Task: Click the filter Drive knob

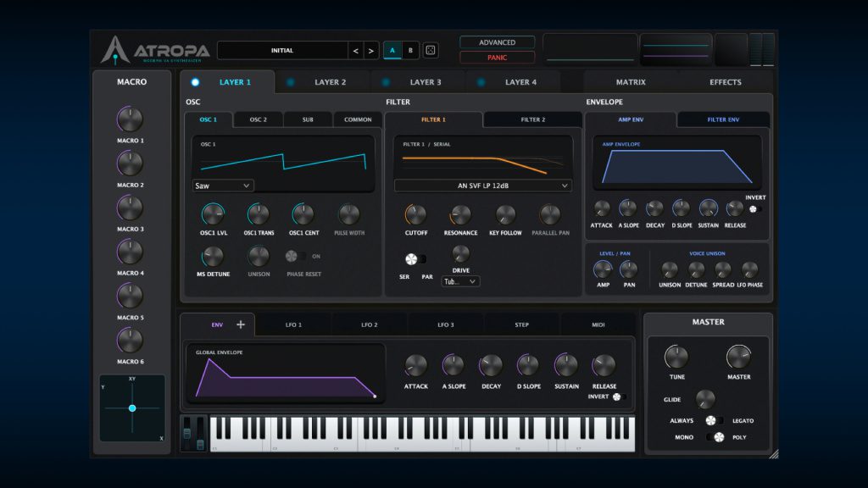Action: pyautogui.click(x=460, y=254)
